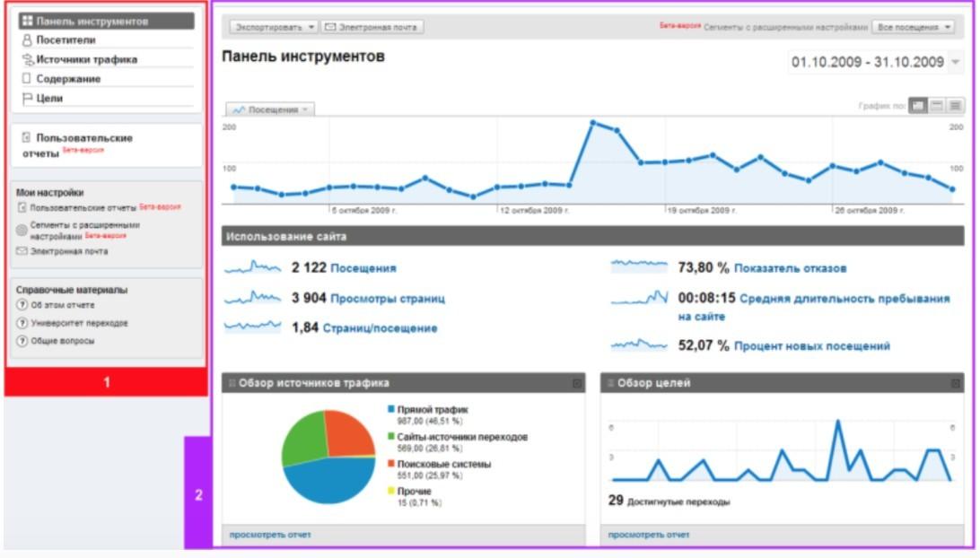Click the Показатель отказов link
Viewport: 980px width, 558px height.
coord(790,268)
